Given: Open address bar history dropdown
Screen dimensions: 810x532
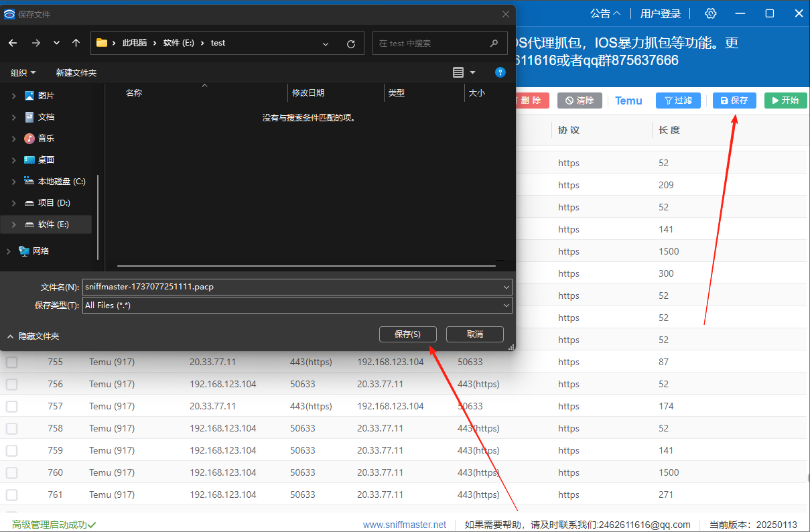Looking at the screenshot, I should click(326, 44).
